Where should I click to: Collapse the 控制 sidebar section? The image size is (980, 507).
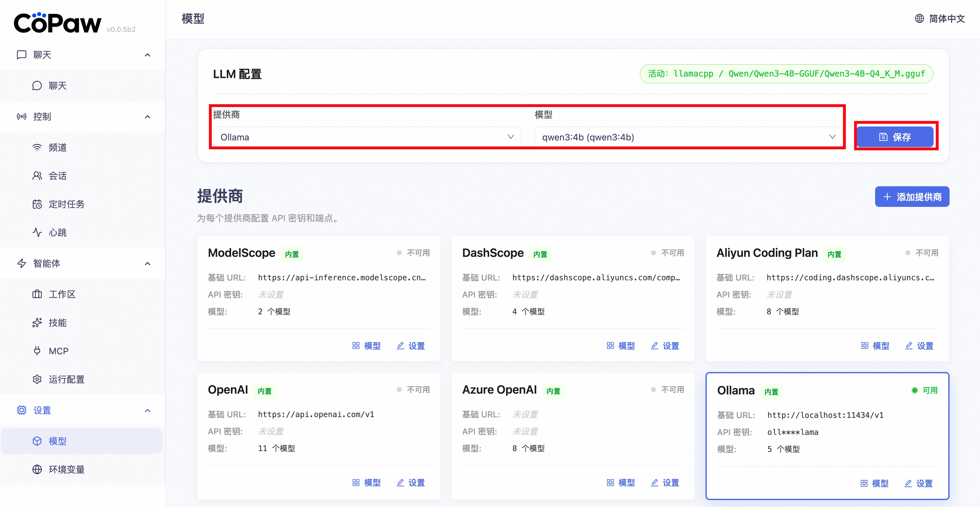[148, 117]
